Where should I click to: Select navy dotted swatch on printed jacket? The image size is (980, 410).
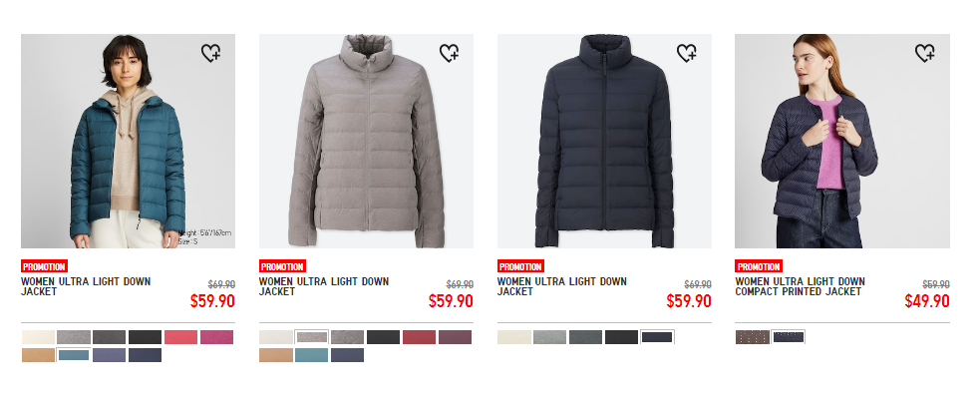789,337
